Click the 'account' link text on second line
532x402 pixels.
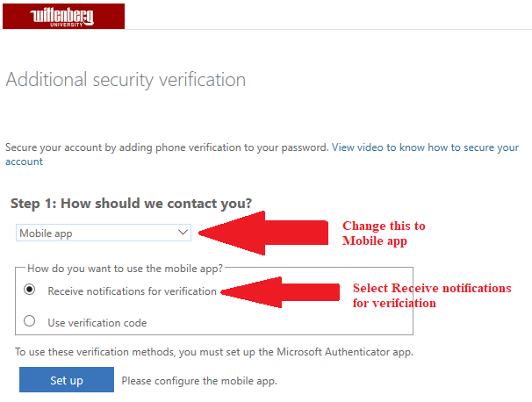[x=24, y=162]
